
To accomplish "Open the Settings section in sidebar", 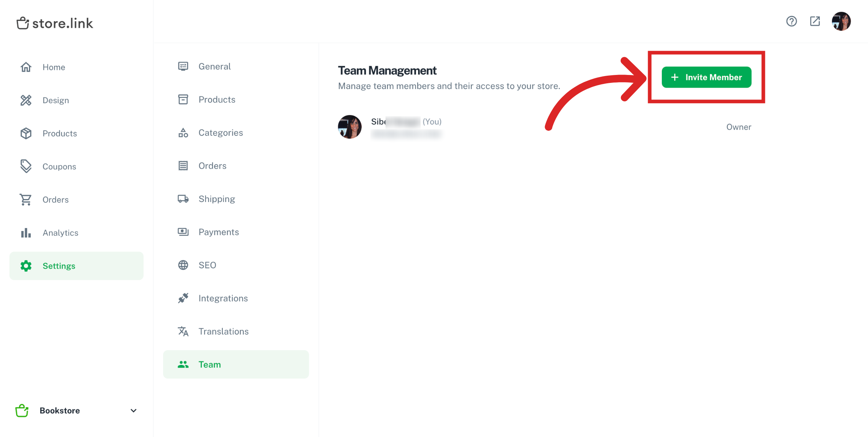I will click(x=59, y=265).
